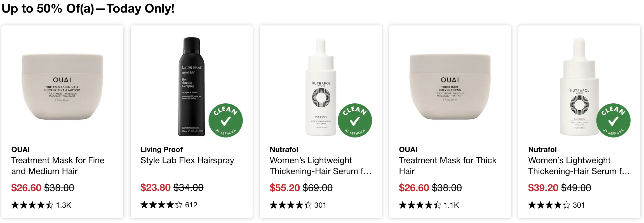The width and height of the screenshot is (644, 223).
Task: Click the 1.3K review count
Action: point(64,205)
